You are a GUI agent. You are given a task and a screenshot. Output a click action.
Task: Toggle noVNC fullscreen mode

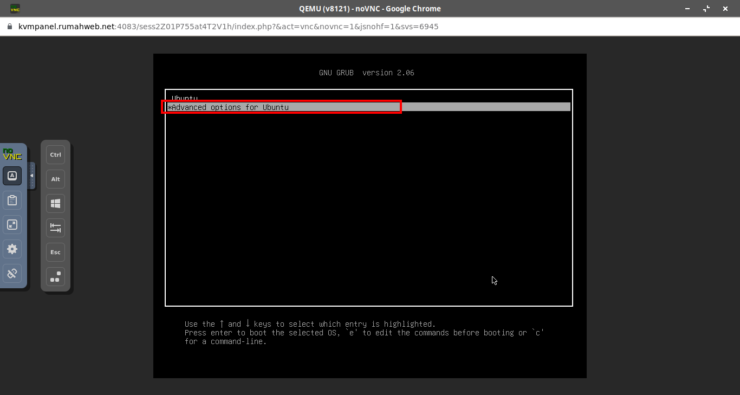coord(12,225)
